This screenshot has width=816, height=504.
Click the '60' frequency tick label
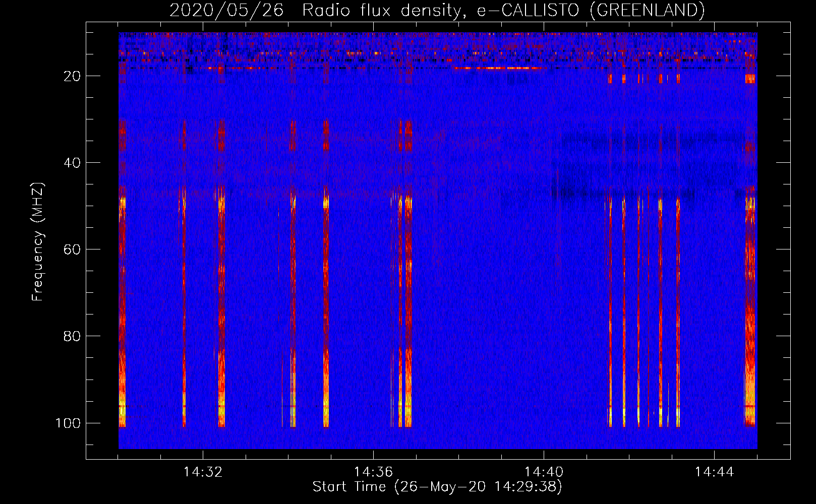click(x=72, y=249)
